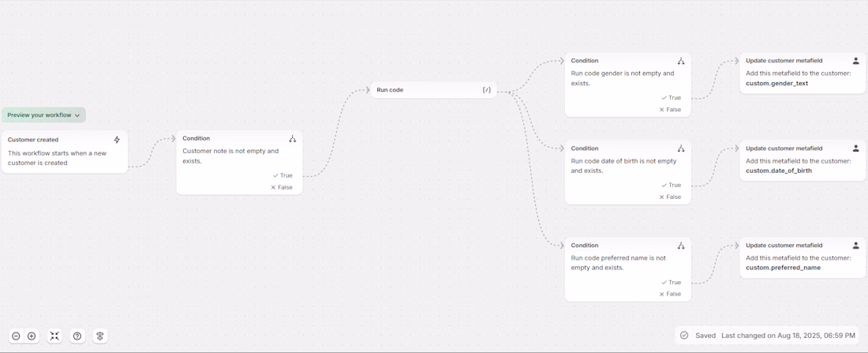Click the person icon on custom.preferred_name step
Image resolution: width=868 pixels, height=353 pixels.
pos(855,246)
